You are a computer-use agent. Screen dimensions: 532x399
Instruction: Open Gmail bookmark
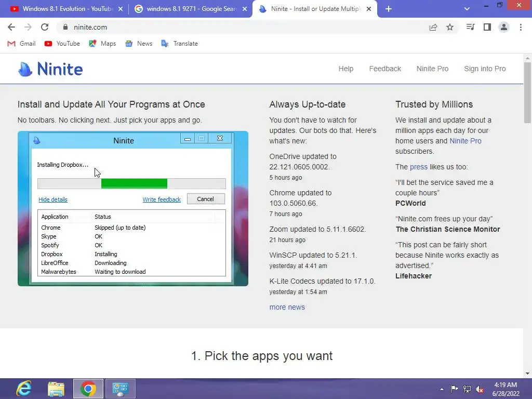pos(21,44)
